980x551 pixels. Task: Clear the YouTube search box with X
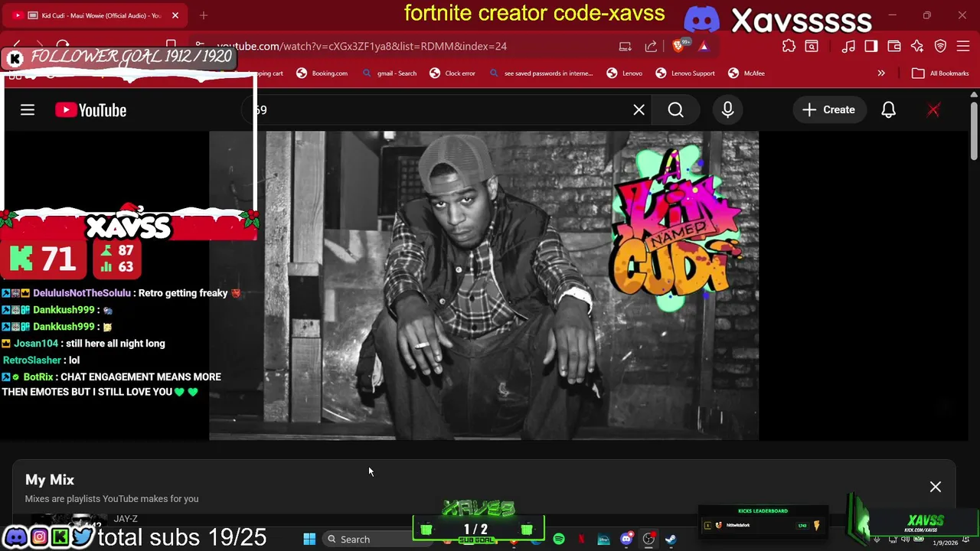click(x=639, y=110)
